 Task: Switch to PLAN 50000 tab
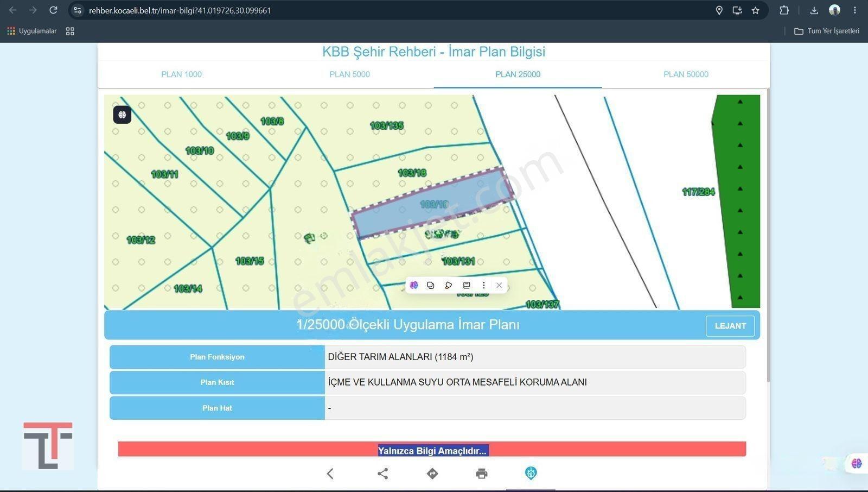(686, 74)
